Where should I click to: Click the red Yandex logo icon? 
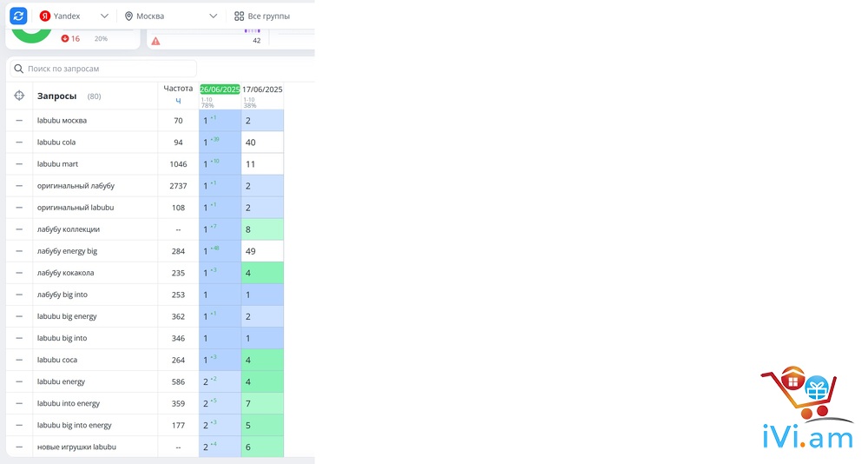[45, 16]
